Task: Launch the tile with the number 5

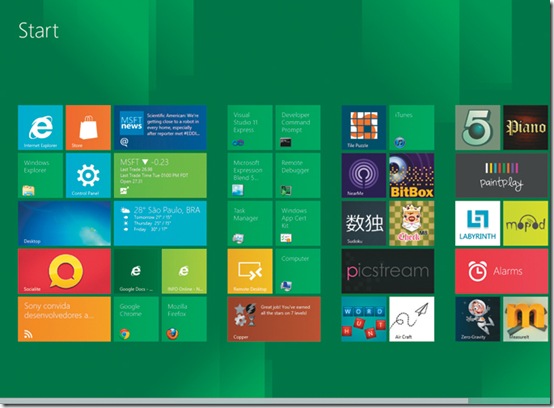Action: click(x=478, y=128)
